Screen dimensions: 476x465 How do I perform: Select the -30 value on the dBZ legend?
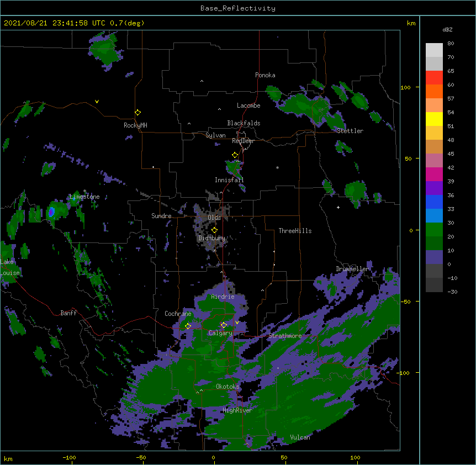tap(452, 292)
